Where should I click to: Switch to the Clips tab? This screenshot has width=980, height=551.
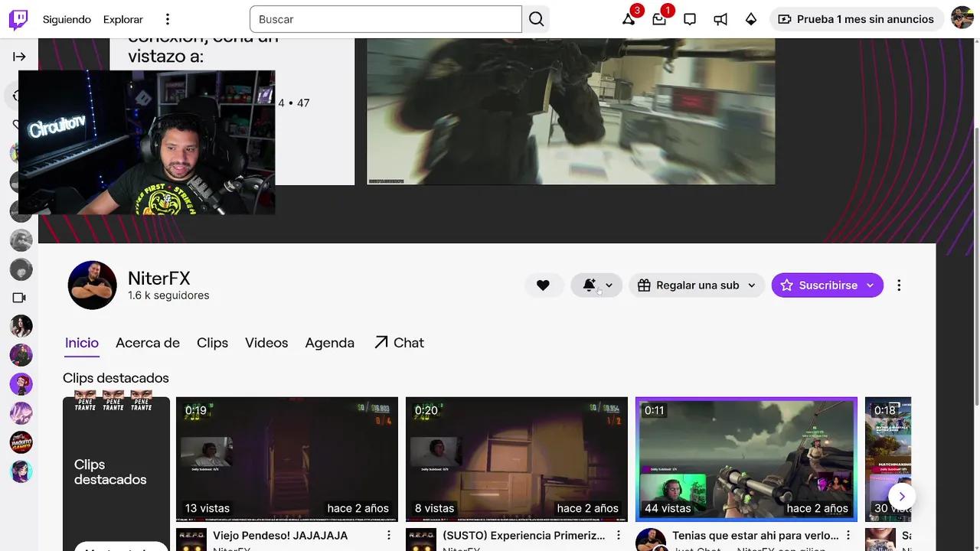point(212,343)
